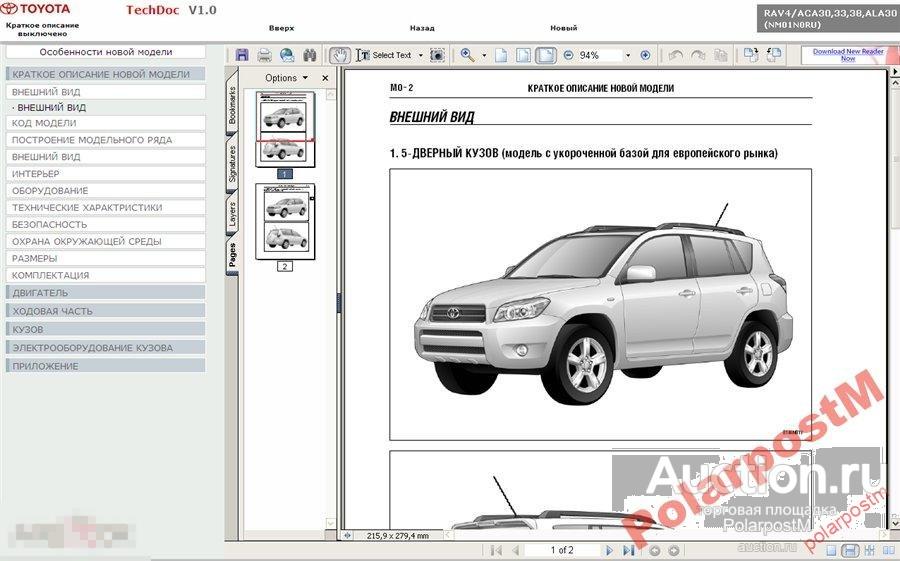Click Новый navigation link
This screenshot has height=561, width=900.
564,28
